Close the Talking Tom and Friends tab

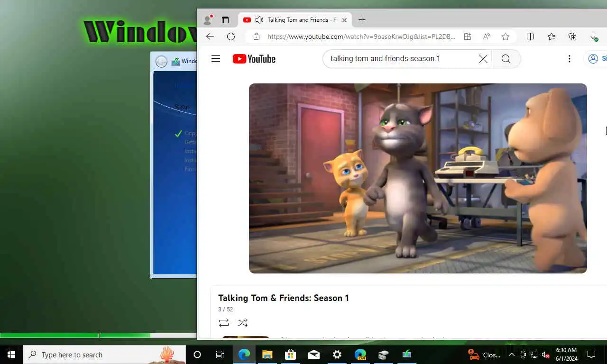coord(344,20)
